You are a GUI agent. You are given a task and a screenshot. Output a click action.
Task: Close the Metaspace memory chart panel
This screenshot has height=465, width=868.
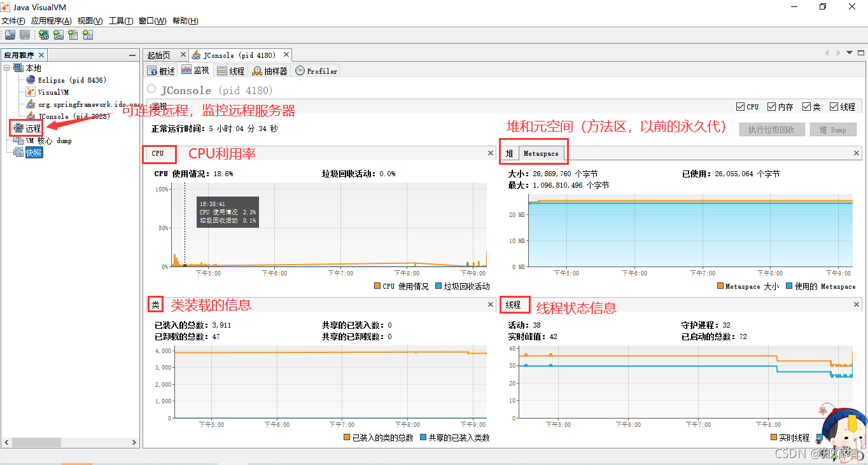[x=857, y=153]
